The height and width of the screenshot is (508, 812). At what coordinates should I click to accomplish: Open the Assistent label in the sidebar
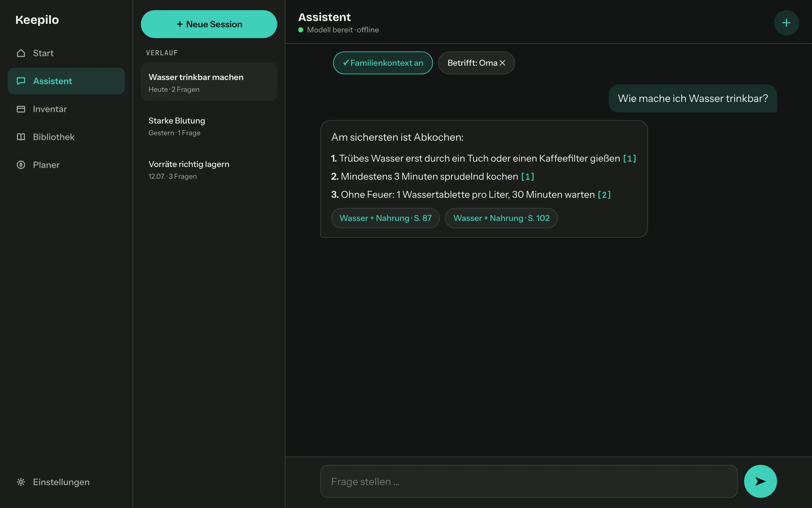click(x=53, y=81)
